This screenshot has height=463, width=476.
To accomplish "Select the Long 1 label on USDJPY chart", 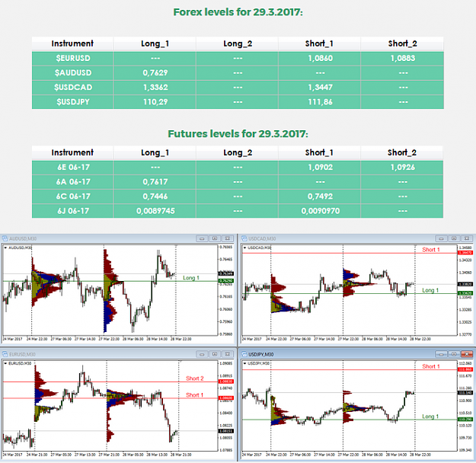I will click(x=430, y=417).
